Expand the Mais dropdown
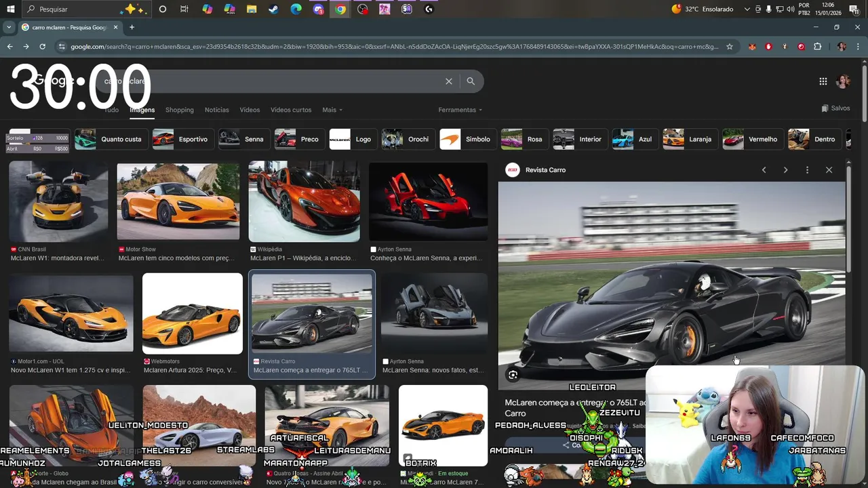This screenshot has height=488, width=868. click(x=332, y=110)
